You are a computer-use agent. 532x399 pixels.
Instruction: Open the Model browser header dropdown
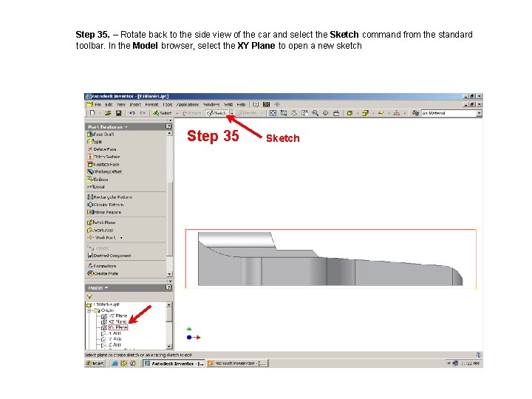point(106,287)
